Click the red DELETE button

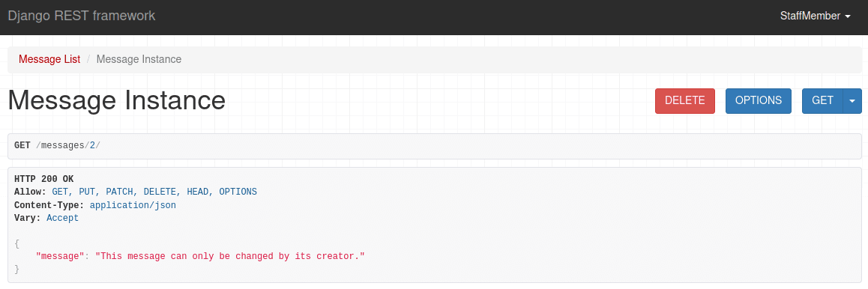click(685, 101)
